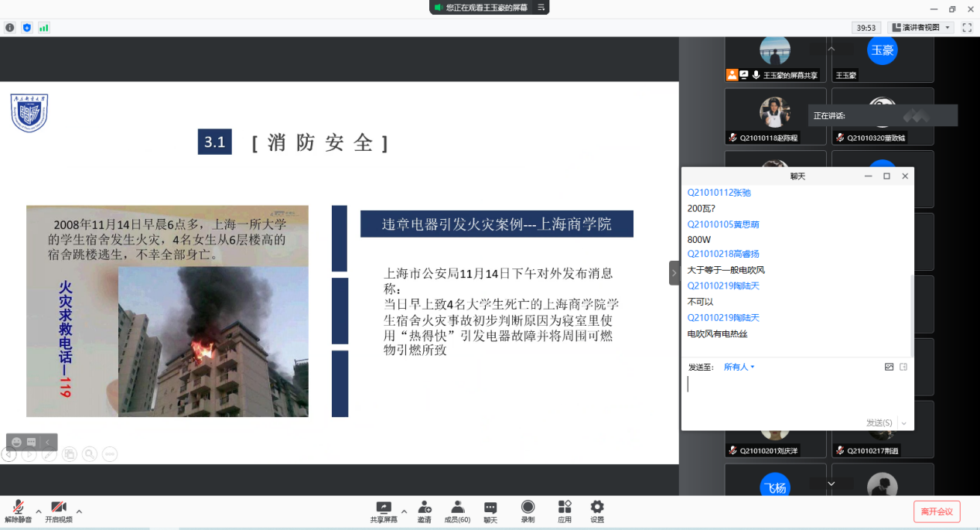Click the 离开会议 leave meeting button
Image resolution: width=980 pixels, height=530 pixels.
[x=937, y=511]
